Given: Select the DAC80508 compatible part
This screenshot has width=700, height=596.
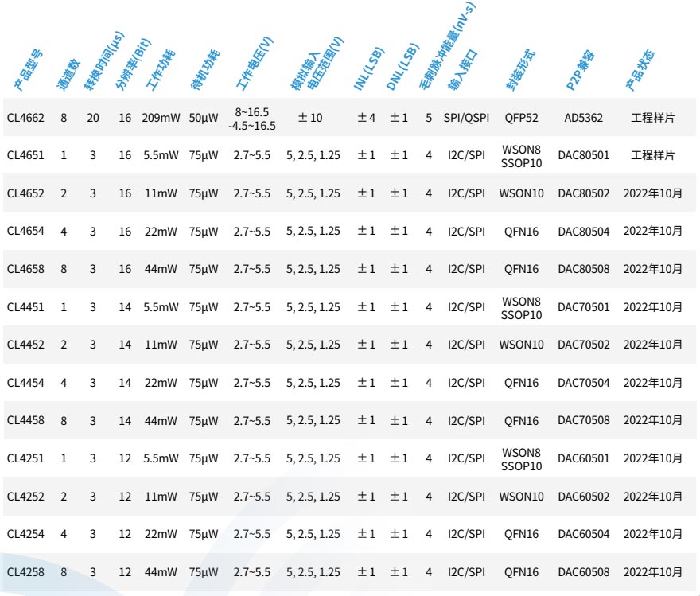Looking at the screenshot, I should click(583, 269).
